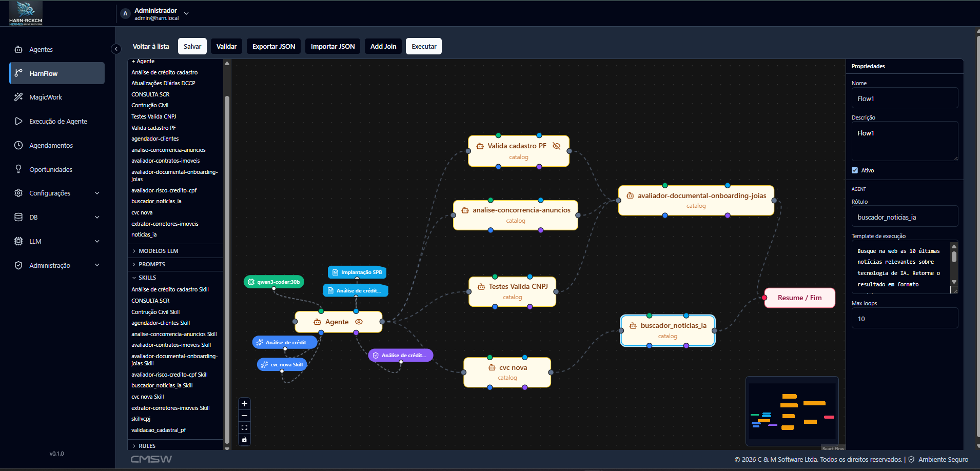
Task: Click Exportar JSON
Action: point(273,46)
